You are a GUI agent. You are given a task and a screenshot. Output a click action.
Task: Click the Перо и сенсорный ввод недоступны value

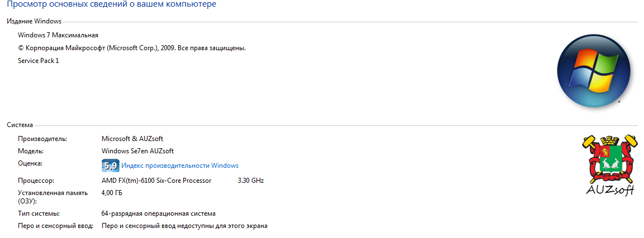(184, 226)
